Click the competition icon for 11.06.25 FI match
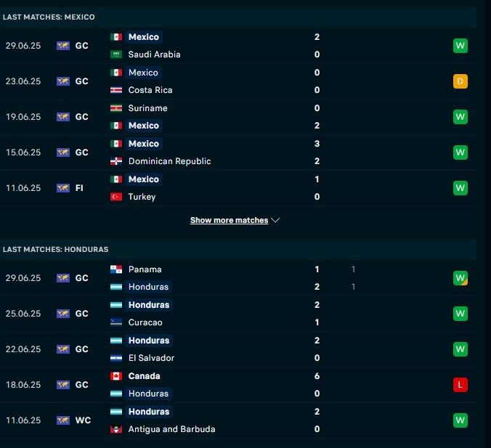Screen dimensions: 491x448 63,188
